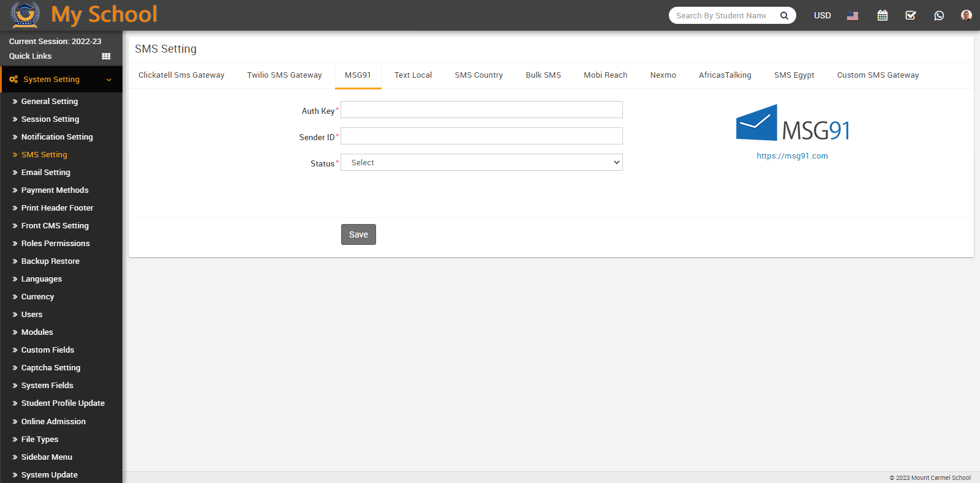Open the user profile avatar
The width and height of the screenshot is (980, 483).
click(966, 15)
